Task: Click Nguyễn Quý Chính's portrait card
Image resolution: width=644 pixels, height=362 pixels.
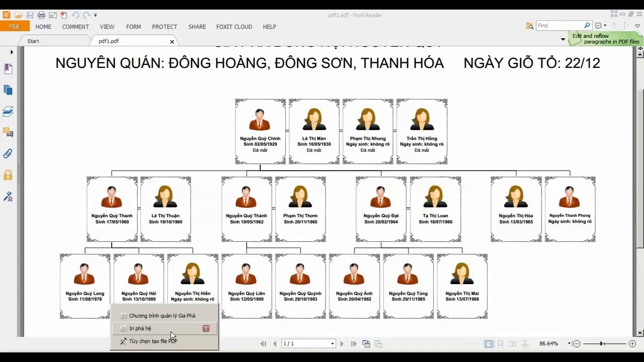Action: 260,131
